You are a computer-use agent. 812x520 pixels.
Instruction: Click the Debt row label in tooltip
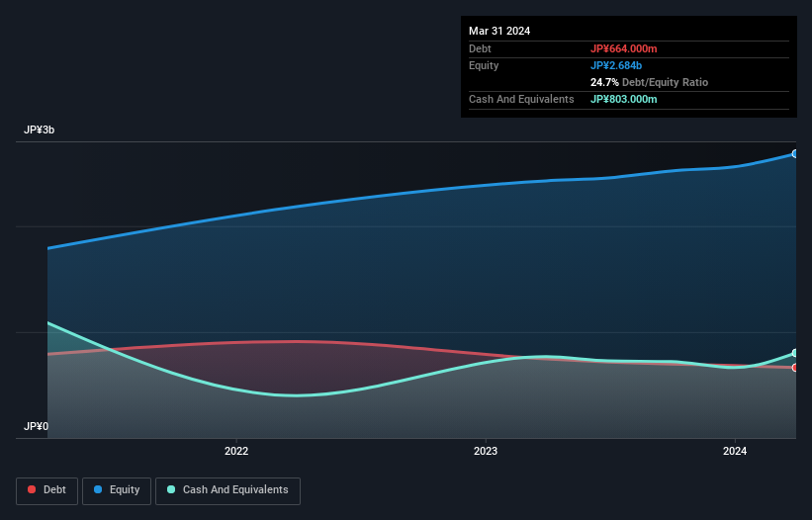pyautogui.click(x=480, y=48)
